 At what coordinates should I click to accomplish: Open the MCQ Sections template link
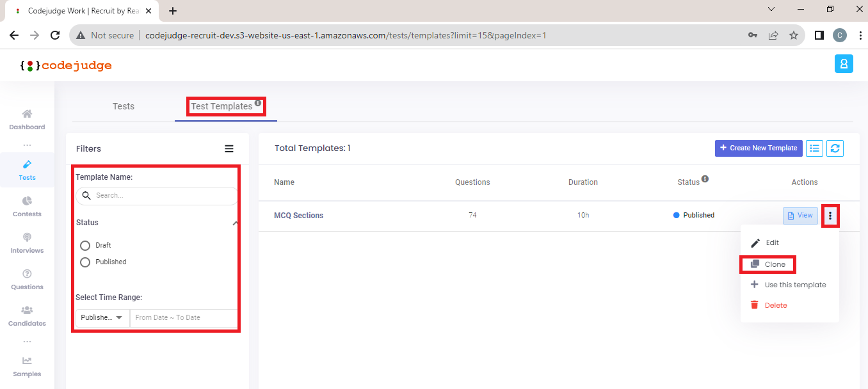coord(298,215)
